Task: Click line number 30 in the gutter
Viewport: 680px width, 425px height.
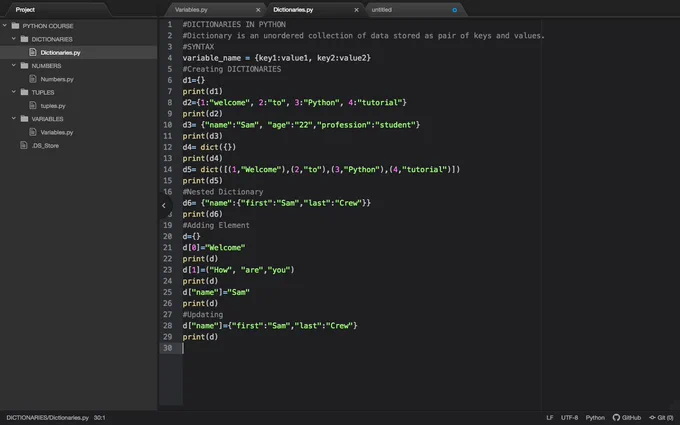Action: point(167,348)
